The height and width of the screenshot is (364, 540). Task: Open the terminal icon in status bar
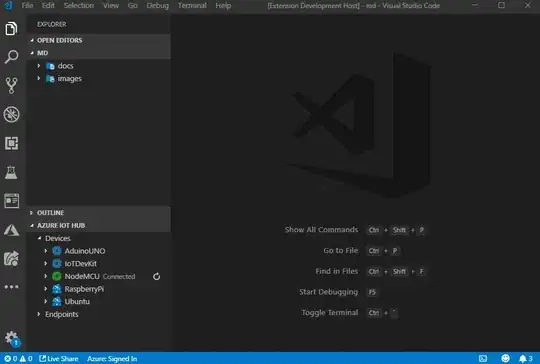pos(483,358)
